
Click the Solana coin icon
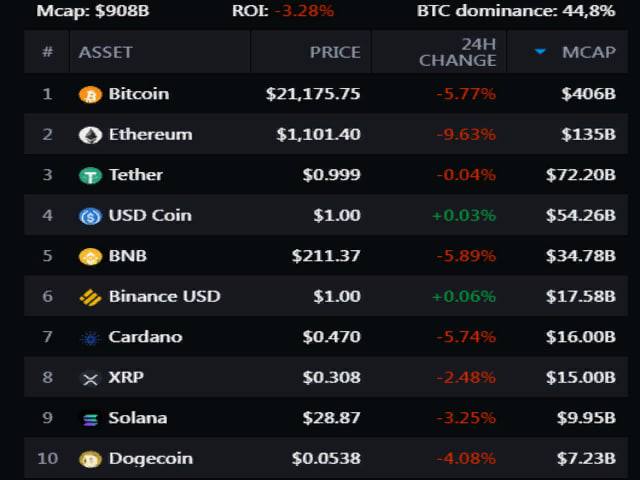[90, 419]
